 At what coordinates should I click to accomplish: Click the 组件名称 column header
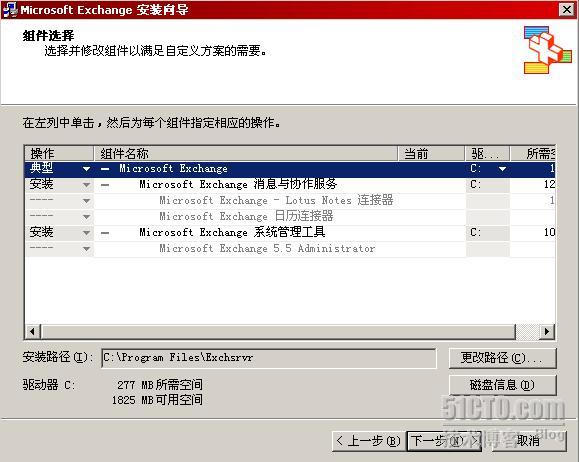tap(246, 153)
